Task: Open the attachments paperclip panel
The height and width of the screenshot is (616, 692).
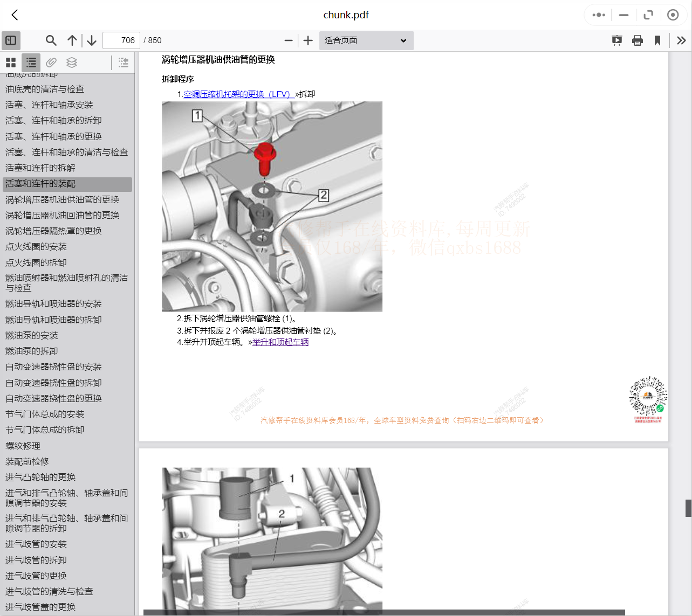Action: coord(51,62)
